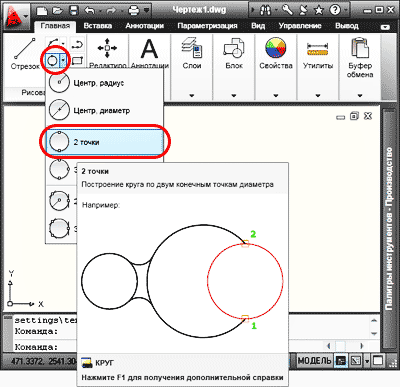Click the horizontal scrollbar right arrow
This screenshot has width=400, height=387.
pyautogui.click(x=361, y=346)
